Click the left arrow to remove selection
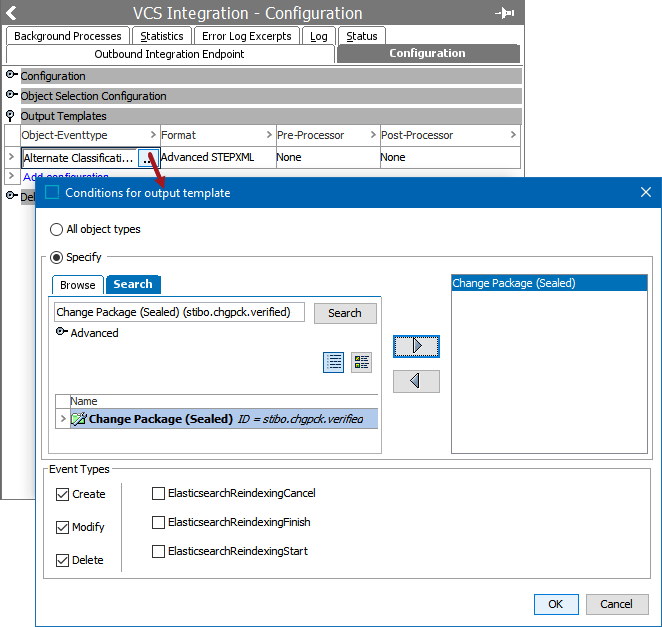662x627 pixels. (416, 381)
